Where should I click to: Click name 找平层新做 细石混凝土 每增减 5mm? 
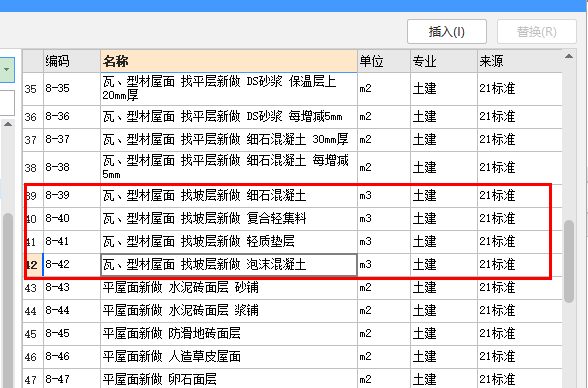coord(229,167)
